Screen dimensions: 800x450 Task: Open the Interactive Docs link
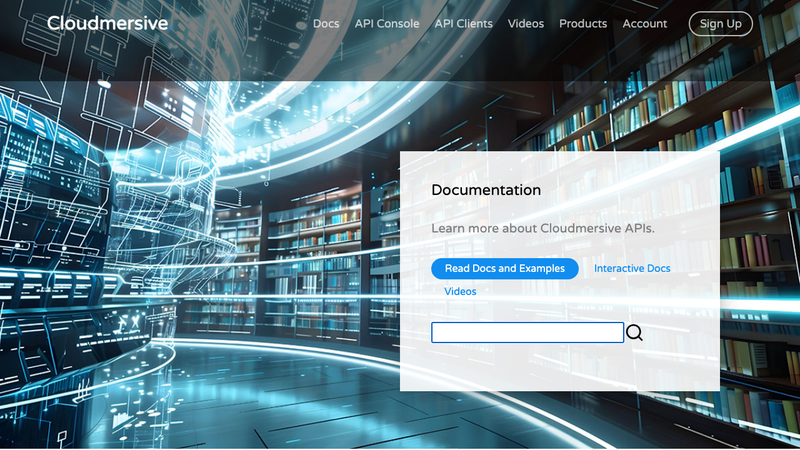pyautogui.click(x=632, y=268)
